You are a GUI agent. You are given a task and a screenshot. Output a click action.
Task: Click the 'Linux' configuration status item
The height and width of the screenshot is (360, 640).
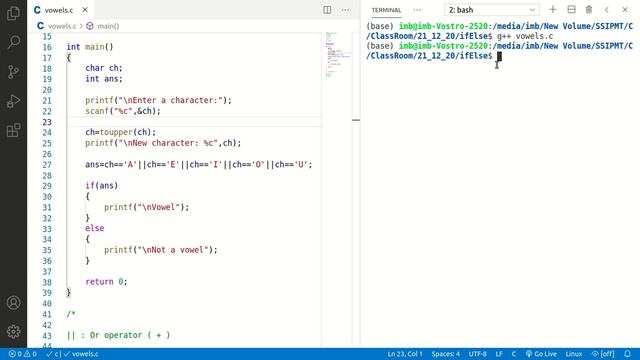click(x=573, y=354)
